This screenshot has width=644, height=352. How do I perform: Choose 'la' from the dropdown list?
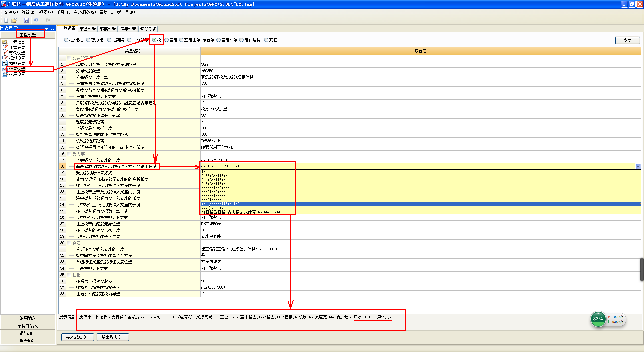pos(421,172)
